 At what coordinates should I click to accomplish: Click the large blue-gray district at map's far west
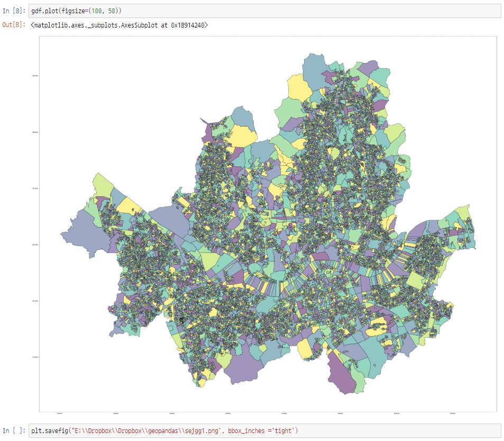point(80,235)
